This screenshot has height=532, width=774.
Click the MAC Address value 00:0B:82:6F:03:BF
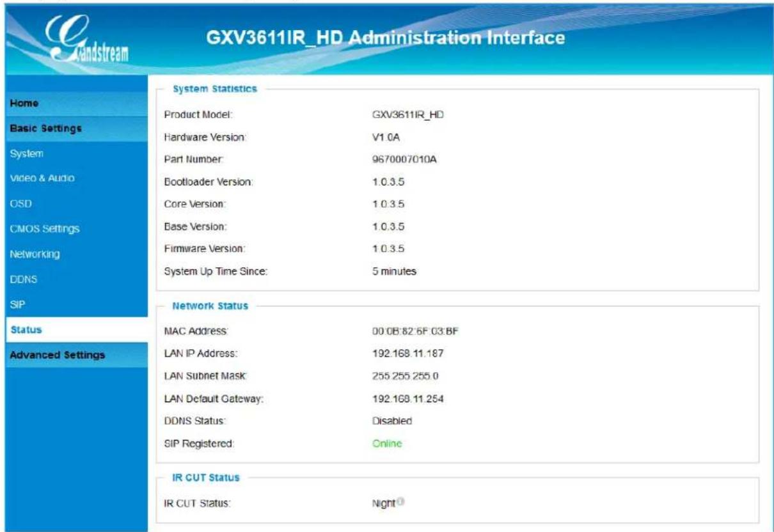click(x=416, y=331)
